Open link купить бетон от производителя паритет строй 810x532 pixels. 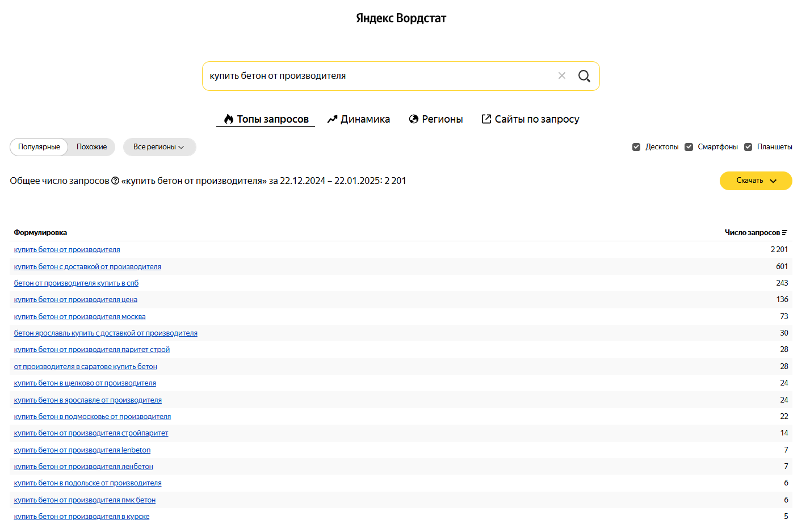click(92, 350)
